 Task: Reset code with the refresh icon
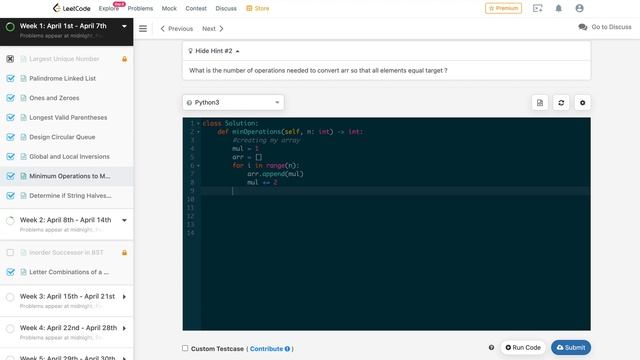pos(561,103)
